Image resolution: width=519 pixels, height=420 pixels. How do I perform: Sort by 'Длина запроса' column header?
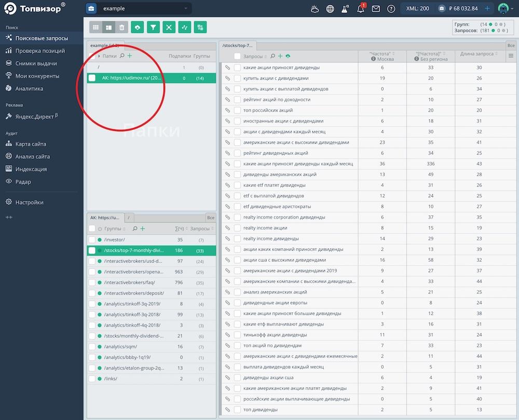click(476, 54)
